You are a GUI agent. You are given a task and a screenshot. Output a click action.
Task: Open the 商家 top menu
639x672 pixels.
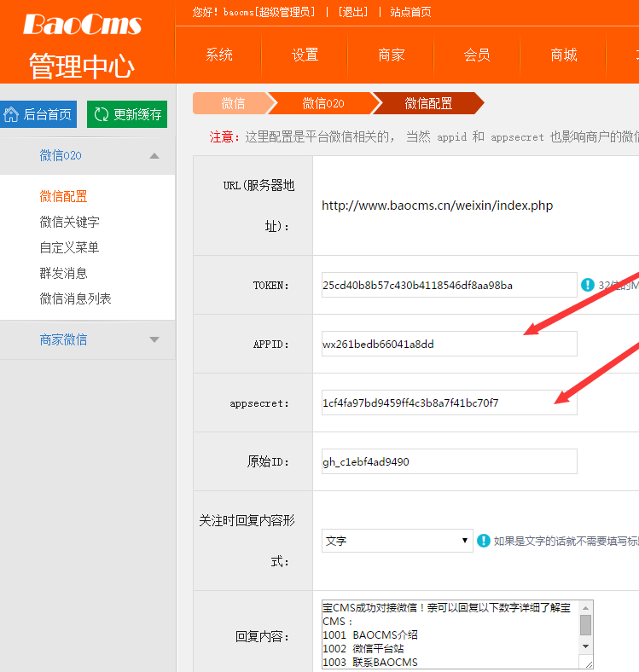click(391, 55)
